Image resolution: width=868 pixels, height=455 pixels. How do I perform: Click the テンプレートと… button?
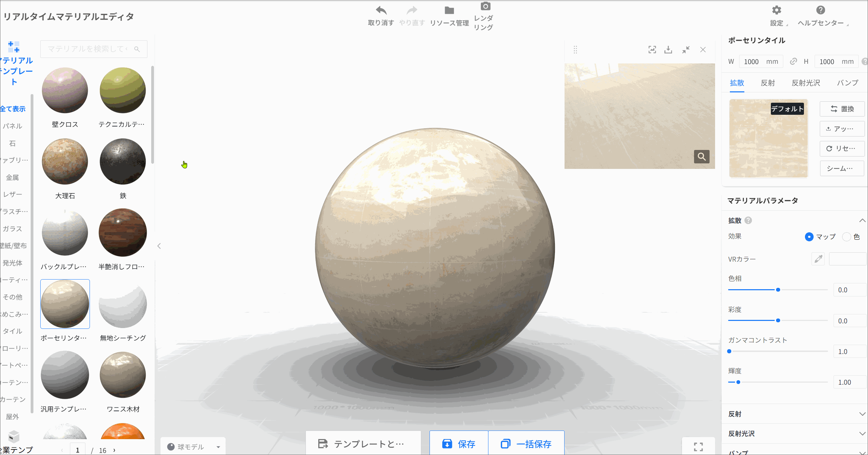pos(363,444)
